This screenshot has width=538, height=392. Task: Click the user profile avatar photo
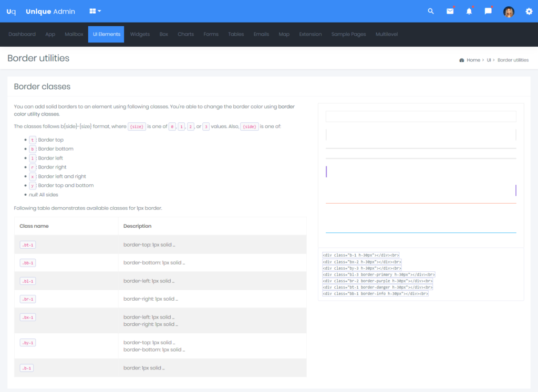(x=509, y=10)
